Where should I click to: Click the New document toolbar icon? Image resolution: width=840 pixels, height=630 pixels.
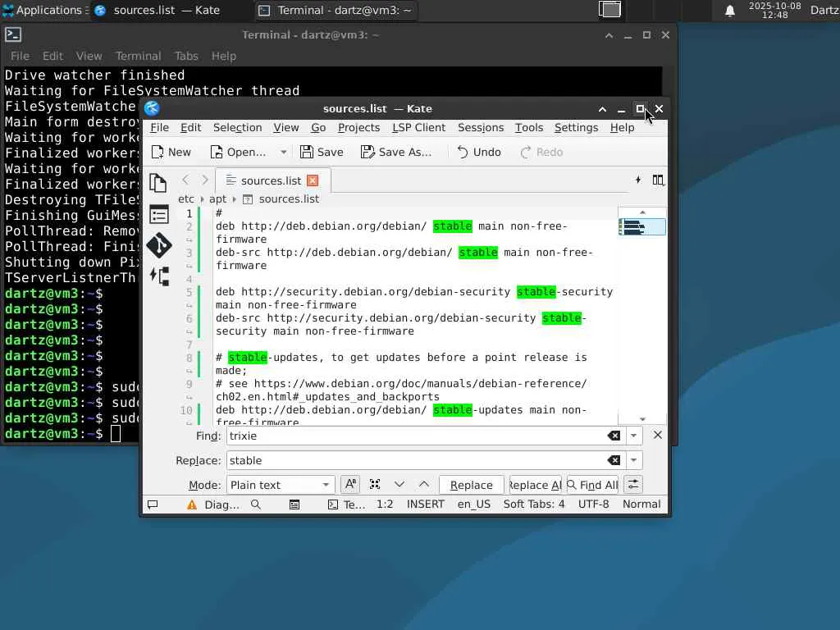[171, 152]
